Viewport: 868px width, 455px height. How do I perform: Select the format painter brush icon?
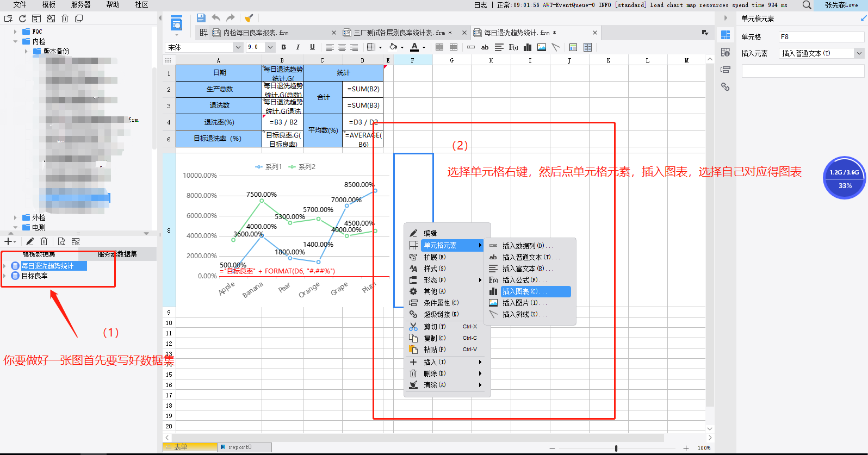[249, 18]
